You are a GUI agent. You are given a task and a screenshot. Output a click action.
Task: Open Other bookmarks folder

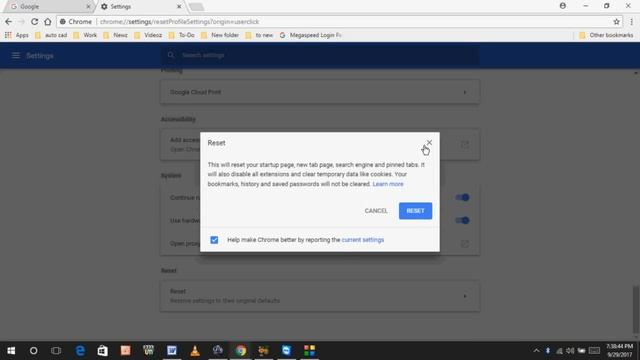click(606, 35)
